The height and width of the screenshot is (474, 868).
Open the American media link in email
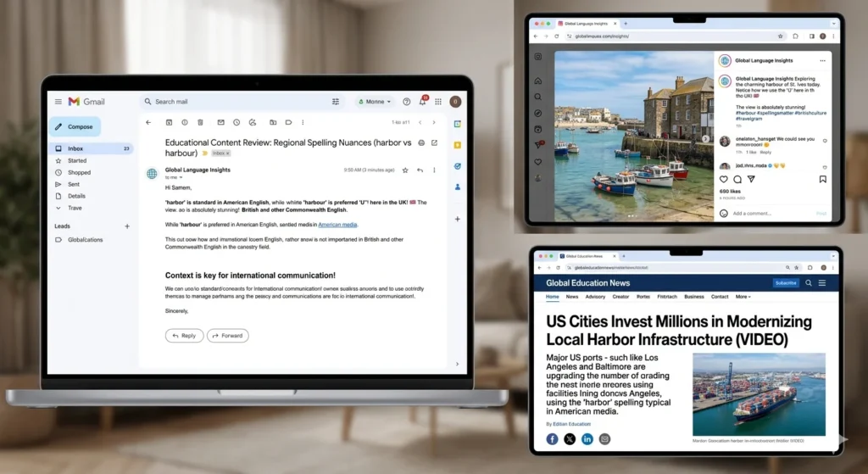337,225
